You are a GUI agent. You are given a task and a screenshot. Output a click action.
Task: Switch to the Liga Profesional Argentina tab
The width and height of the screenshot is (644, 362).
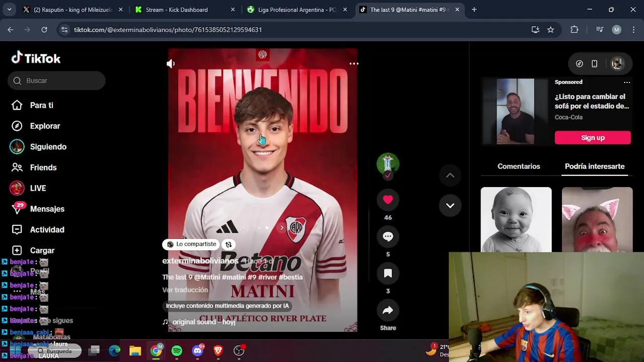click(297, 10)
